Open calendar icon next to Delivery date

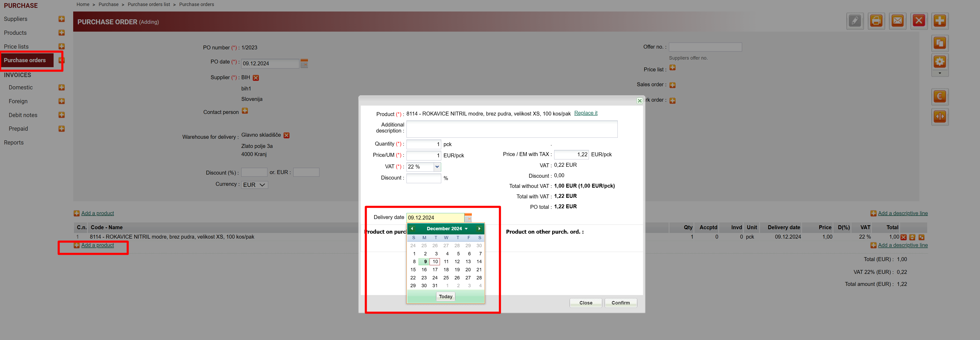tap(468, 217)
